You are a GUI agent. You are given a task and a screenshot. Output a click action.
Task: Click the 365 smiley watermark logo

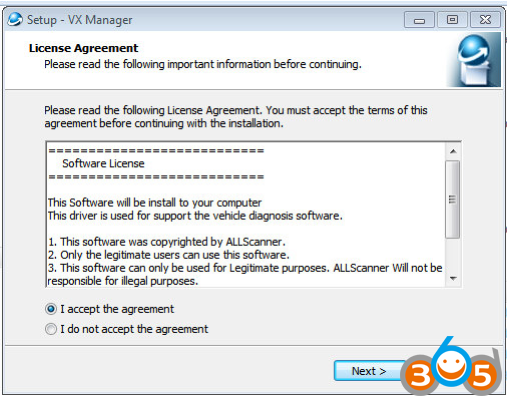coord(452,368)
